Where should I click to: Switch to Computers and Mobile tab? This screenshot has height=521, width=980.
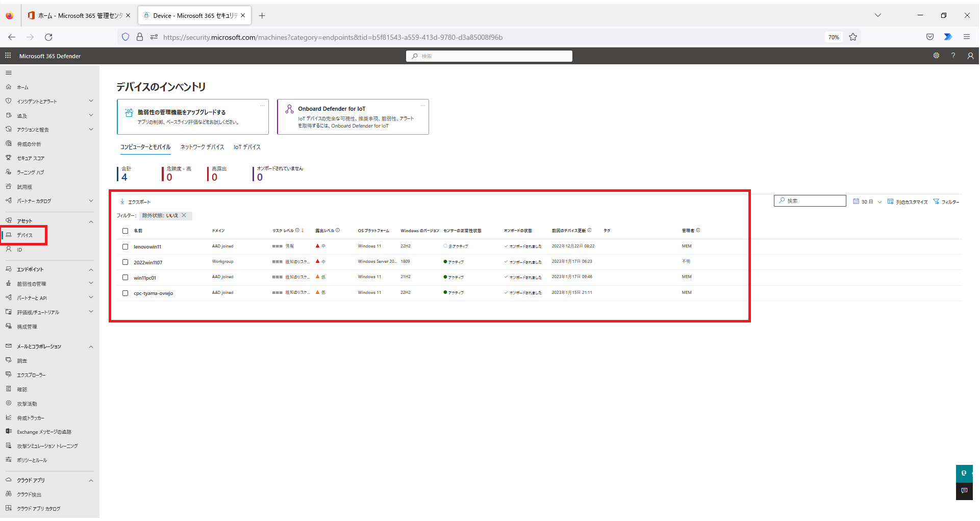pyautogui.click(x=145, y=147)
